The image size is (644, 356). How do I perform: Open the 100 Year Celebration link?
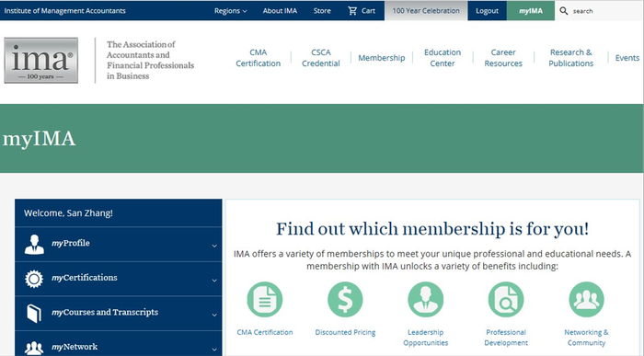coord(426,11)
